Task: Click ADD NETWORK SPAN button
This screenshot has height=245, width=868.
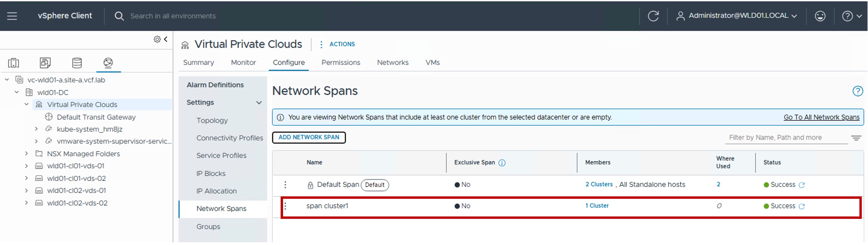Action: pos(309,138)
